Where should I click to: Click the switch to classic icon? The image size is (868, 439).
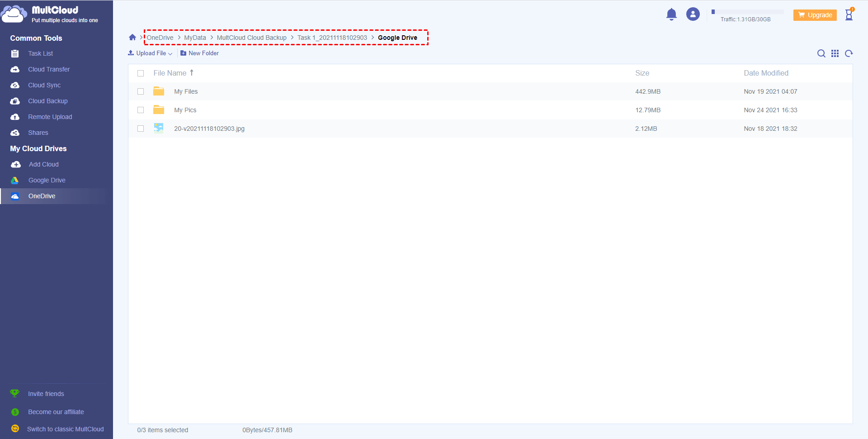(x=15, y=429)
